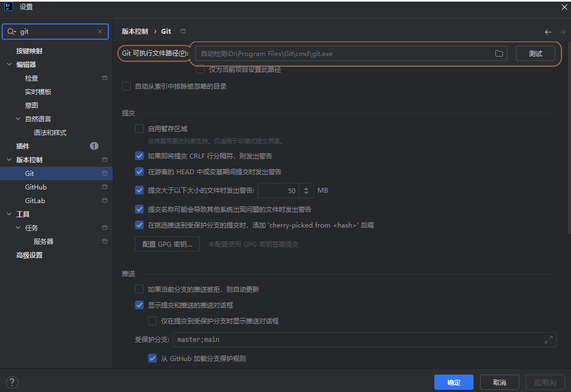
Task: Uncheck CRLF line separator warning
Action: click(139, 156)
